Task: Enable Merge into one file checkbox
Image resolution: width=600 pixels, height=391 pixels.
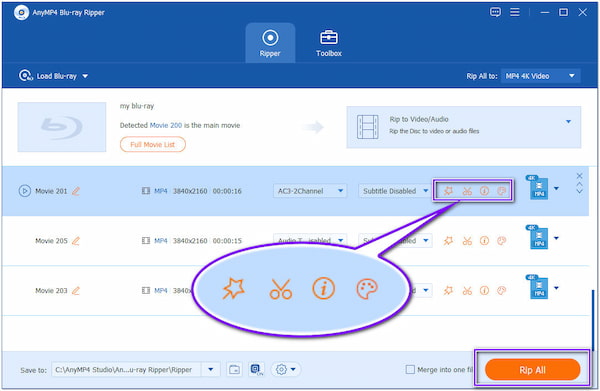Action: pyautogui.click(x=410, y=370)
